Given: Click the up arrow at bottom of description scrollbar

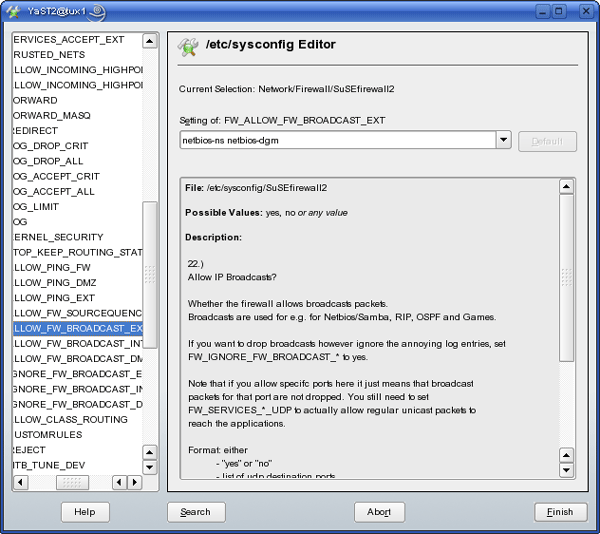Looking at the screenshot, I should pos(566,455).
